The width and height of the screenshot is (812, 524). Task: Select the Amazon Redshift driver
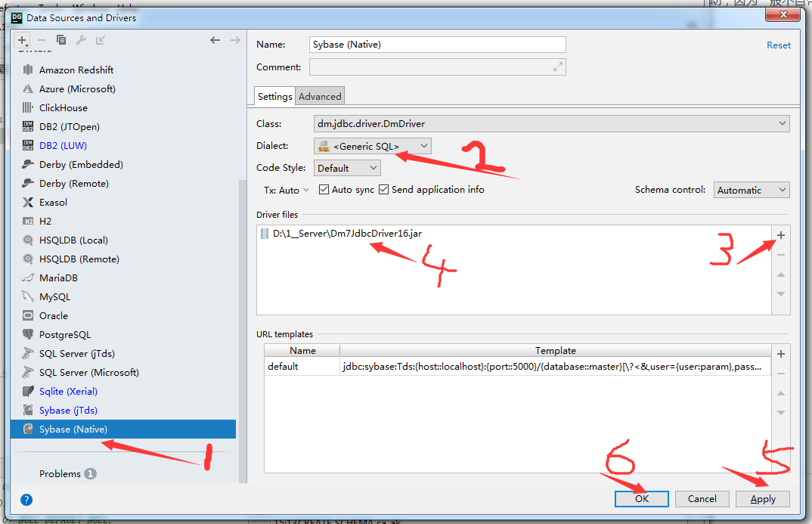coord(123,70)
